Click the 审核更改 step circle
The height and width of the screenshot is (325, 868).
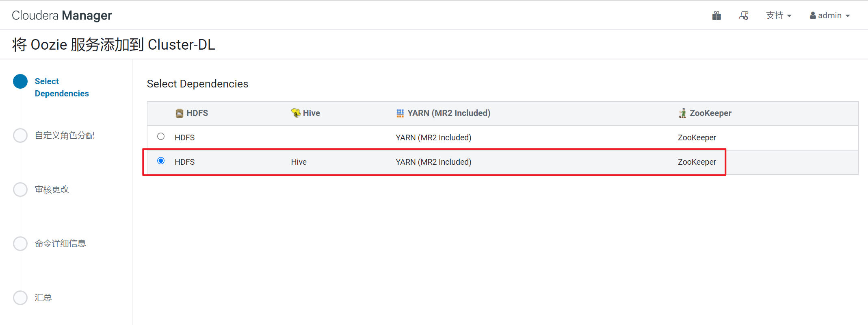20,190
